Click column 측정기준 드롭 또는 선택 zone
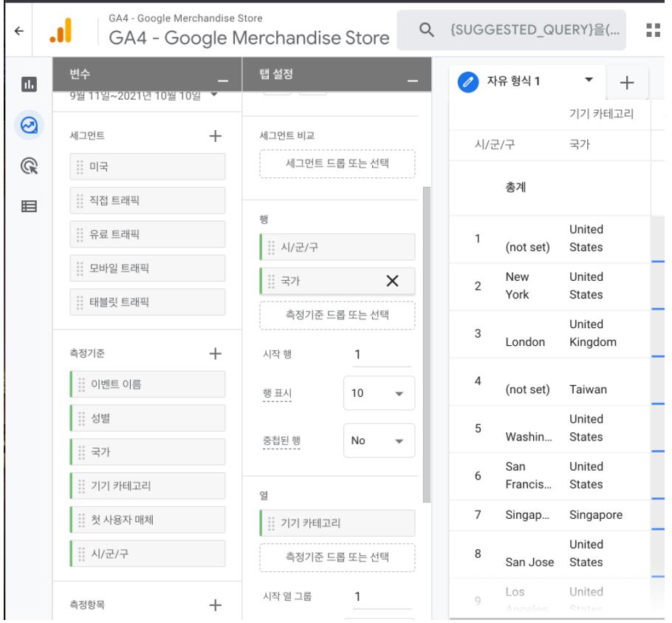Image resolution: width=672 pixels, height=623 pixels. click(337, 557)
